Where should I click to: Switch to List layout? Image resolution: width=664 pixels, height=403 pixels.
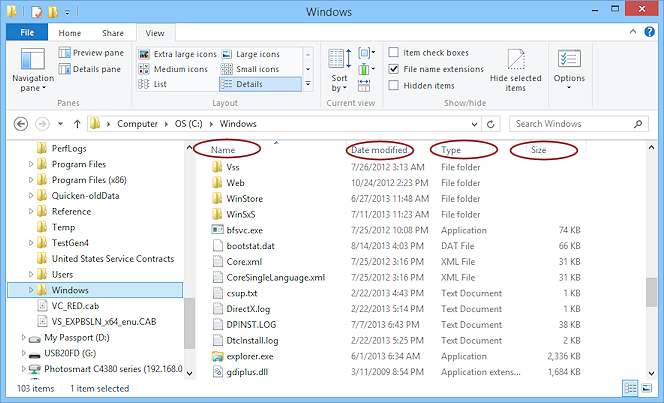(152, 84)
